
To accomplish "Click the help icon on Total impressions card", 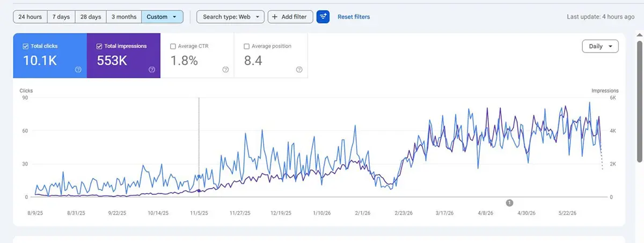I will pyautogui.click(x=152, y=69).
